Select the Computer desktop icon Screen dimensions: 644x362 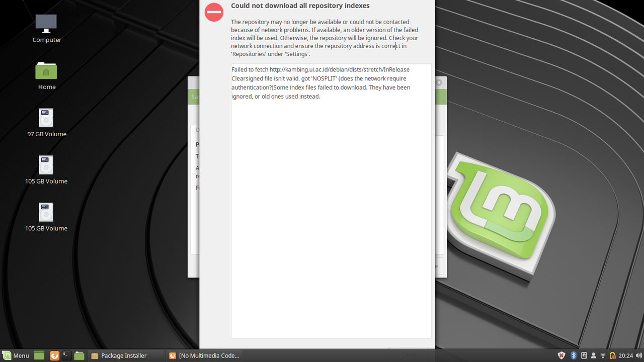(46, 29)
